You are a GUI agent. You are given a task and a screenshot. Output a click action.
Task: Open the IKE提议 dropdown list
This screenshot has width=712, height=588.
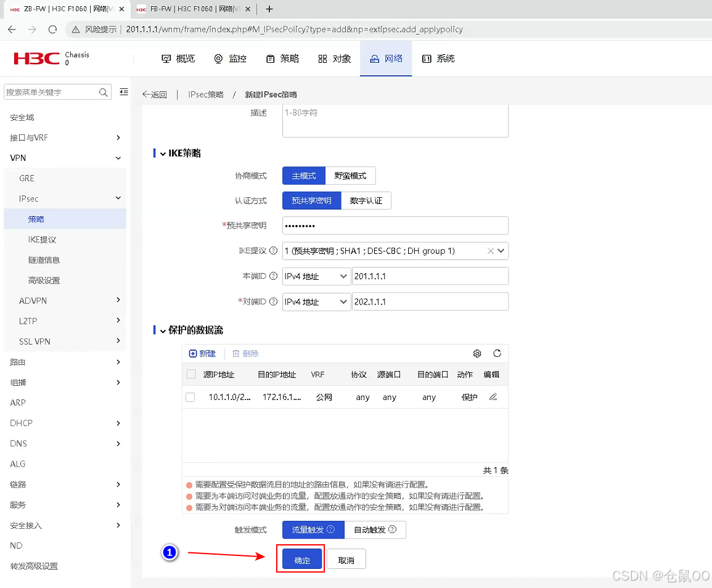tap(501, 251)
